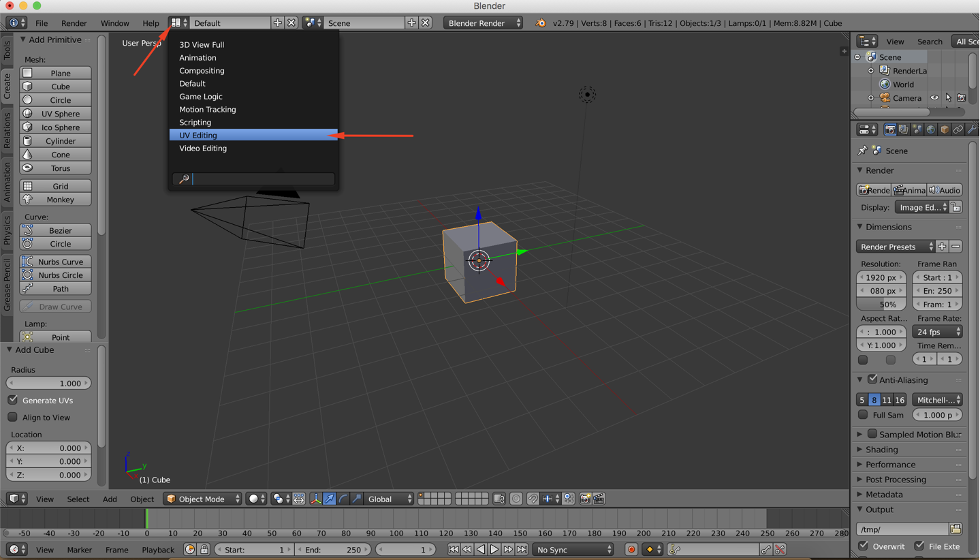This screenshot has height=560, width=980.
Task: Expand the Performance panel
Action: (x=860, y=464)
